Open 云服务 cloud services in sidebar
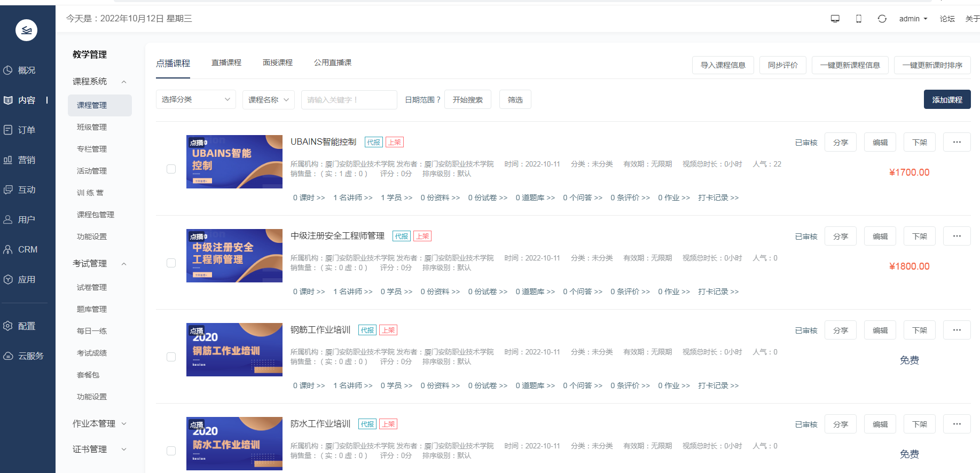This screenshot has height=473, width=980. (x=30, y=356)
